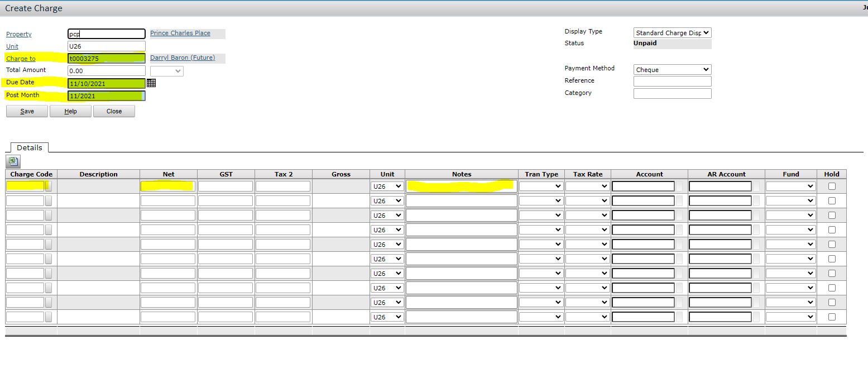The width and height of the screenshot is (868, 373).
Task: Click the Description column header
Action: tap(99, 174)
